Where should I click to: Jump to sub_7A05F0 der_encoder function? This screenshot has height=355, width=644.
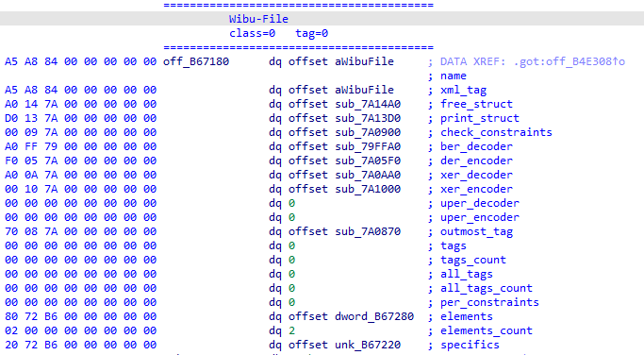click(368, 161)
